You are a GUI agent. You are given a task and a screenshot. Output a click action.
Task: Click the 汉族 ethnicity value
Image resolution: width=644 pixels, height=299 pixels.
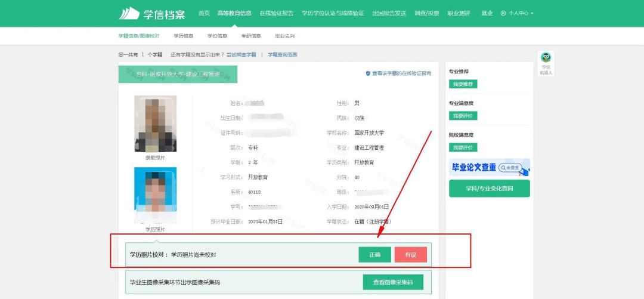(x=359, y=118)
